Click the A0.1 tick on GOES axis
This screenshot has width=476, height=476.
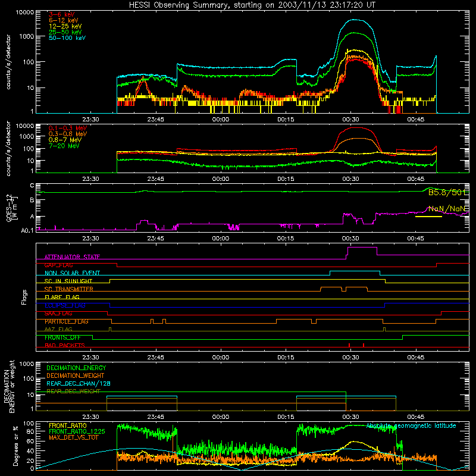[27, 230]
